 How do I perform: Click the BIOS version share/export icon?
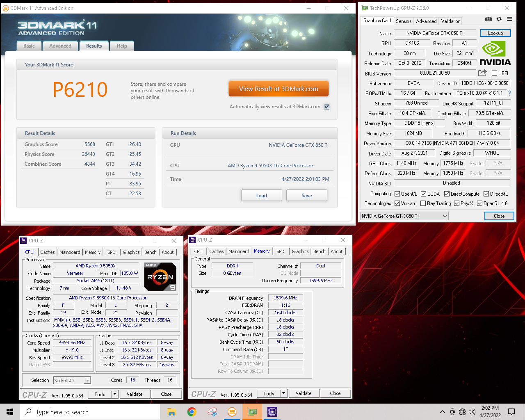482,73
